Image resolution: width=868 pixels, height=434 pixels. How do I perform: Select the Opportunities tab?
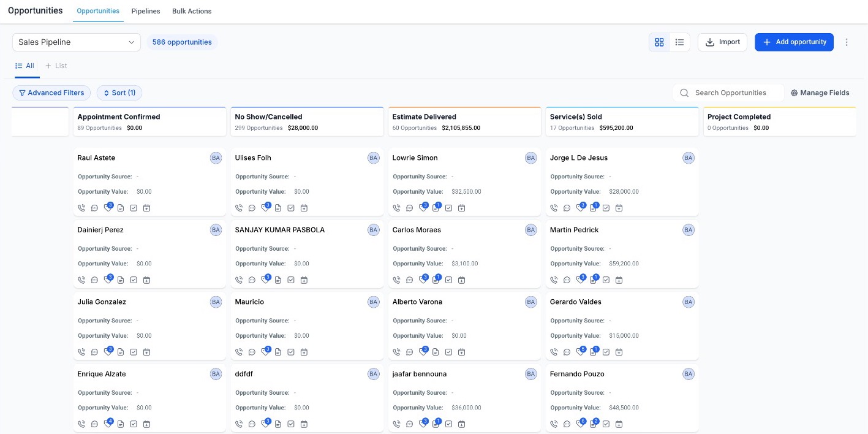click(x=98, y=11)
